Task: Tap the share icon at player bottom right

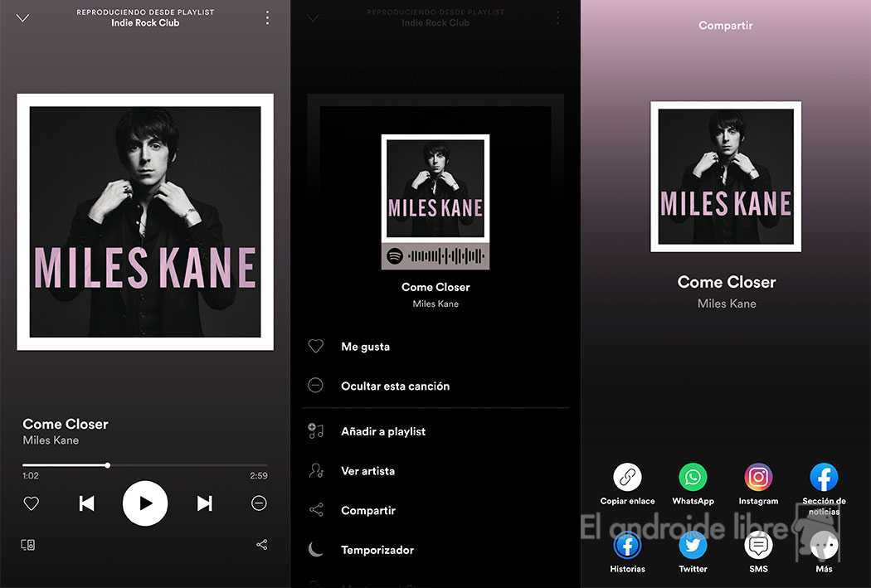Action: (261, 544)
